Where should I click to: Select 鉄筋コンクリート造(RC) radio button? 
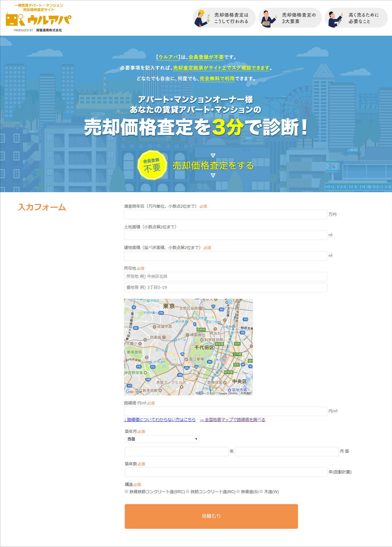click(x=188, y=491)
